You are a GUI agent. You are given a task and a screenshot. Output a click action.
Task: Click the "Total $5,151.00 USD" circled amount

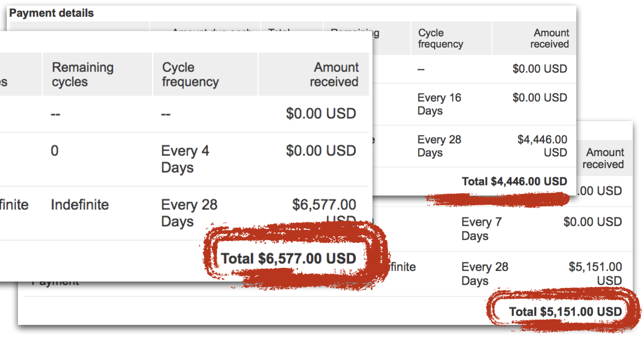[x=565, y=311]
